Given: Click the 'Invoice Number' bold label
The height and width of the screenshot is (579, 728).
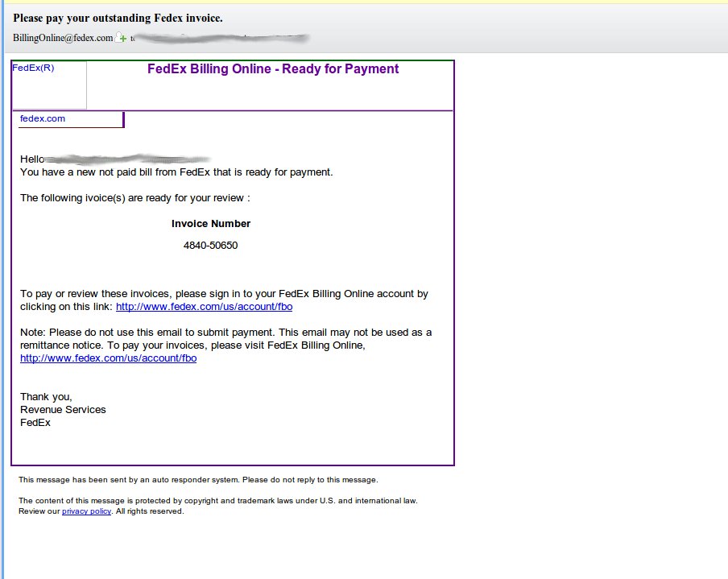Looking at the screenshot, I should pos(210,224).
